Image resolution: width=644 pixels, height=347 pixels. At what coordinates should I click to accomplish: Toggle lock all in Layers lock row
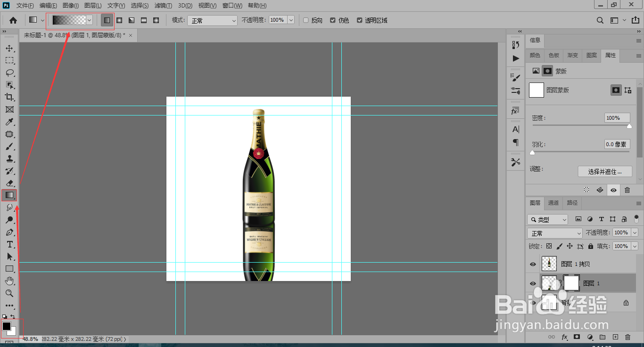591,246
